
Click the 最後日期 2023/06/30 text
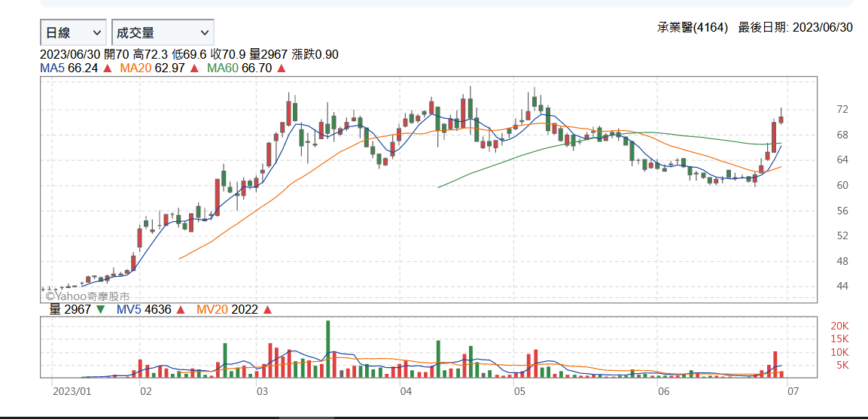795,28
